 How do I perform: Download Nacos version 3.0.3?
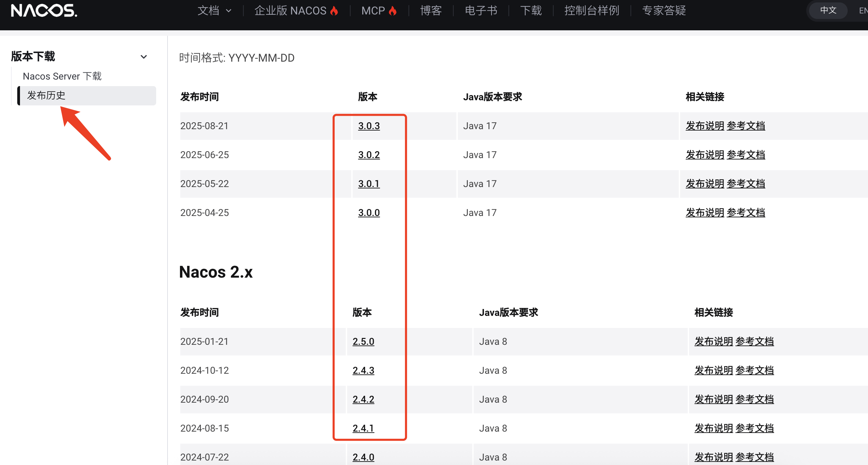[x=369, y=126]
